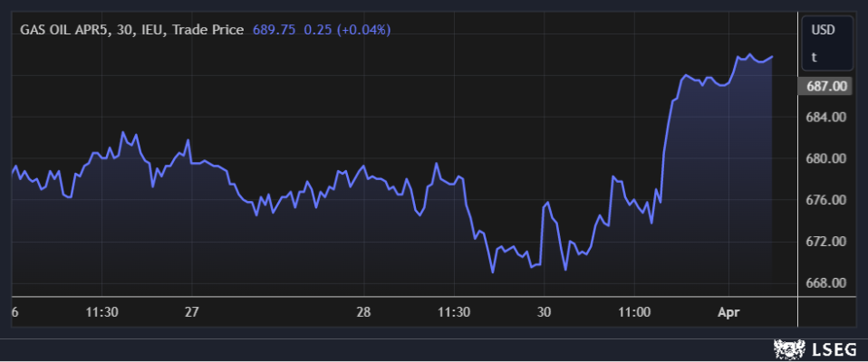Screen dimensions: 868x362
Task: Select the 28 date marker on time axis
Action: point(363,311)
